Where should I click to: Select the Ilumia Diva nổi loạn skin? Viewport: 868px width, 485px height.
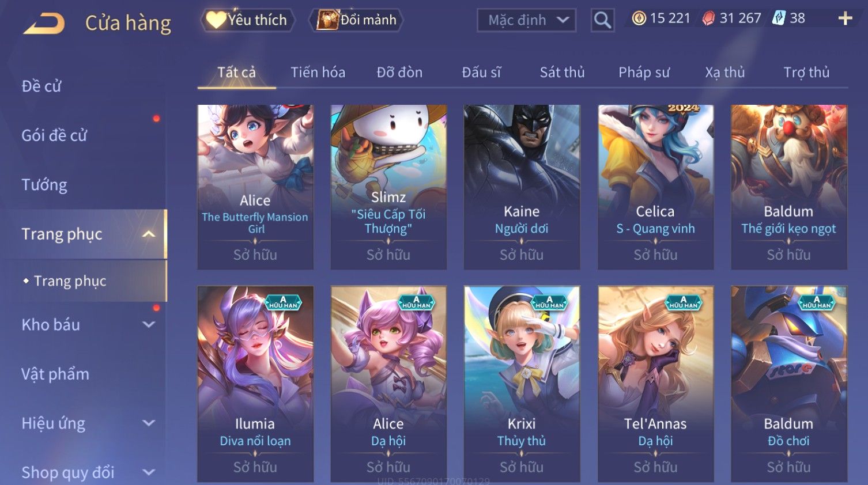pyautogui.click(x=255, y=384)
